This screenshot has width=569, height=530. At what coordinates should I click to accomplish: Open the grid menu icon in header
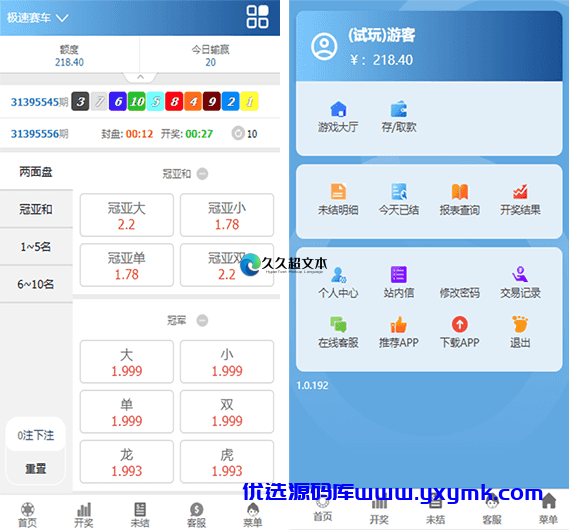coord(257,17)
